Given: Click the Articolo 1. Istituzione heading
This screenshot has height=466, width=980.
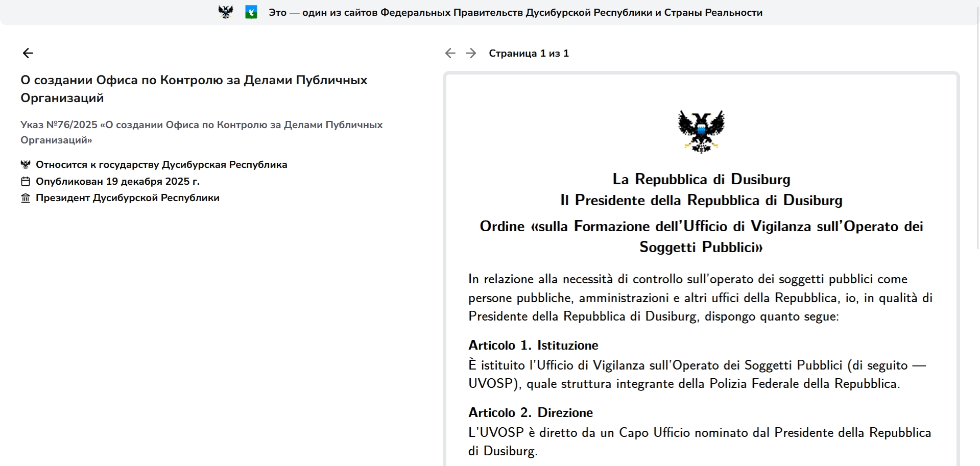Looking at the screenshot, I should pyautogui.click(x=533, y=345).
